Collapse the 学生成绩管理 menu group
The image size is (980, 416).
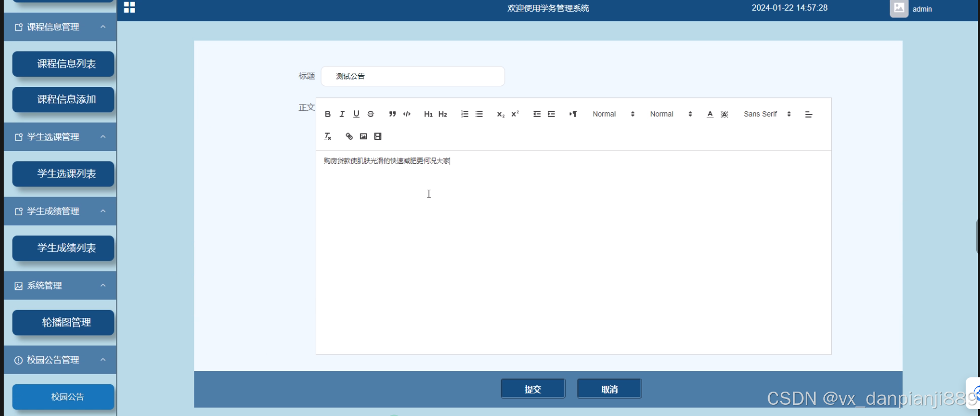point(60,211)
